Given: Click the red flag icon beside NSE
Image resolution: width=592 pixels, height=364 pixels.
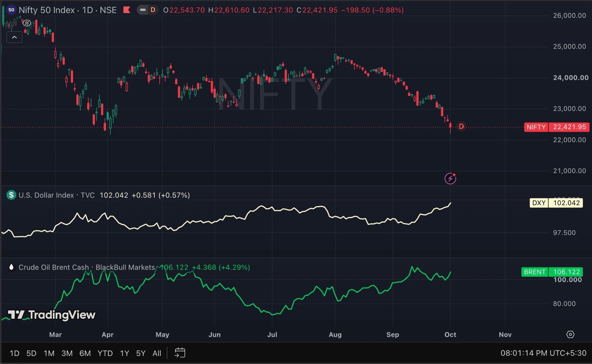Looking at the screenshot, I should click(x=126, y=10).
